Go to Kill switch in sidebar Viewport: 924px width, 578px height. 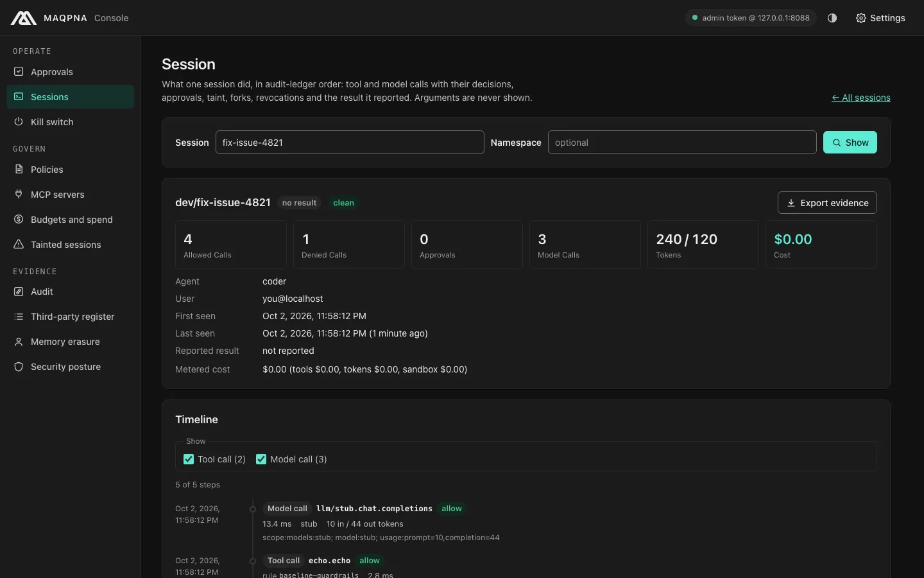pyautogui.click(x=70, y=122)
